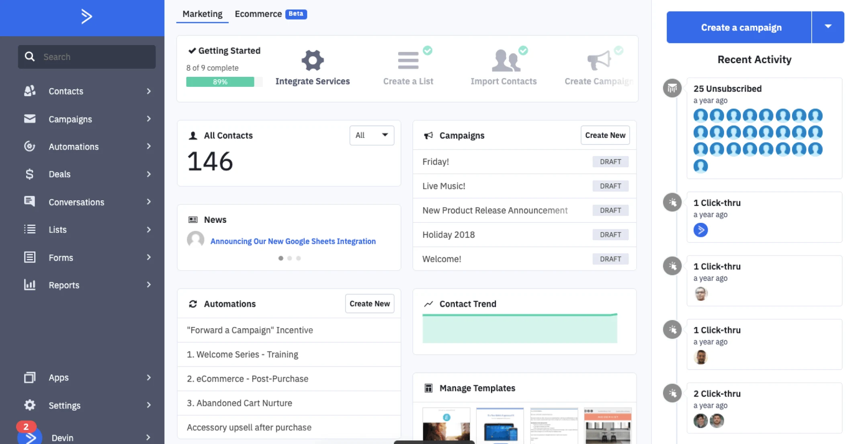868x444 pixels.
Task: Switch to the Ecommerce Beta tab
Action: (x=270, y=14)
